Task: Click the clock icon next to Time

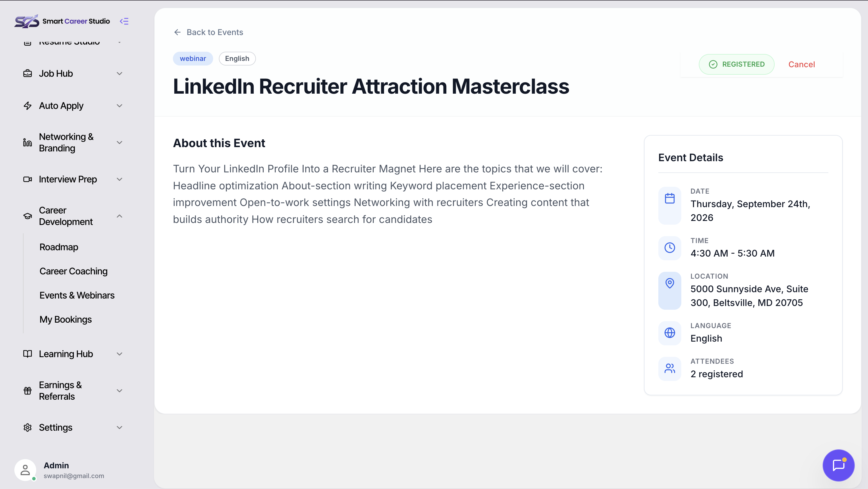Action: 670,248
